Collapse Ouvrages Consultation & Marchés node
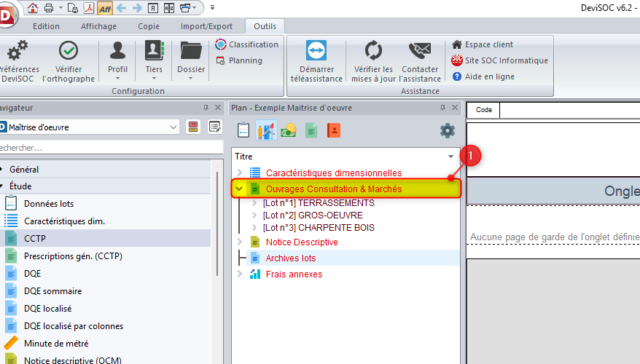The width and height of the screenshot is (640, 364). click(x=239, y=189)
